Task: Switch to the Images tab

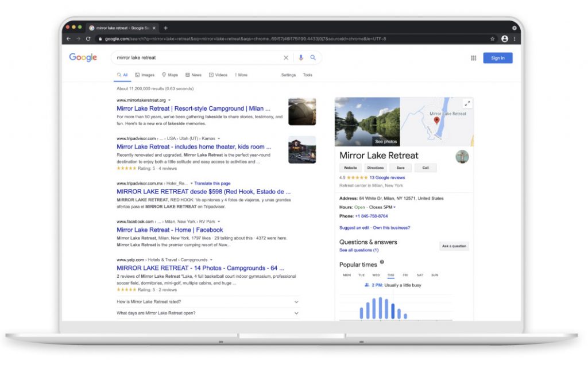Action: [x=145, y=75]
